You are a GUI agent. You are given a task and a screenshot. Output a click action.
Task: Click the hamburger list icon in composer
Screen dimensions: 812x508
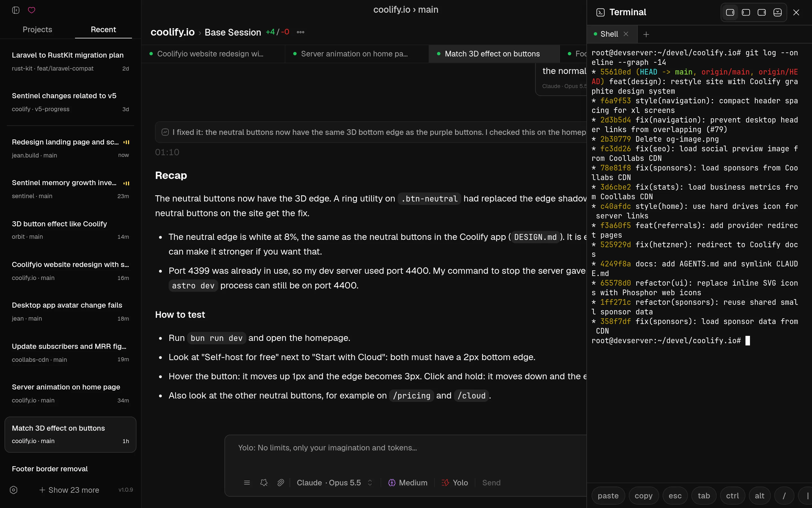(x=247, y=483)
